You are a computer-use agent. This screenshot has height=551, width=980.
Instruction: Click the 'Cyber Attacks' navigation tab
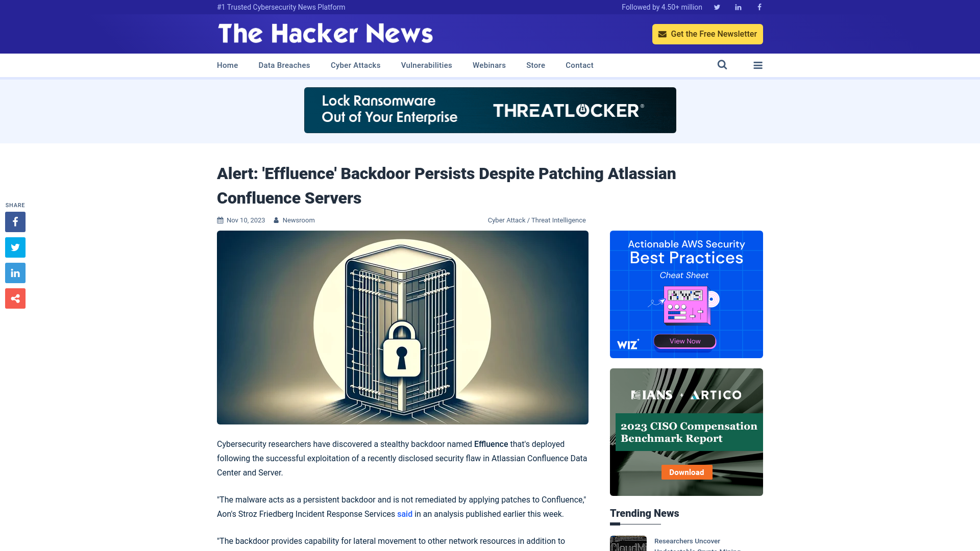click(x=355, y=65)
